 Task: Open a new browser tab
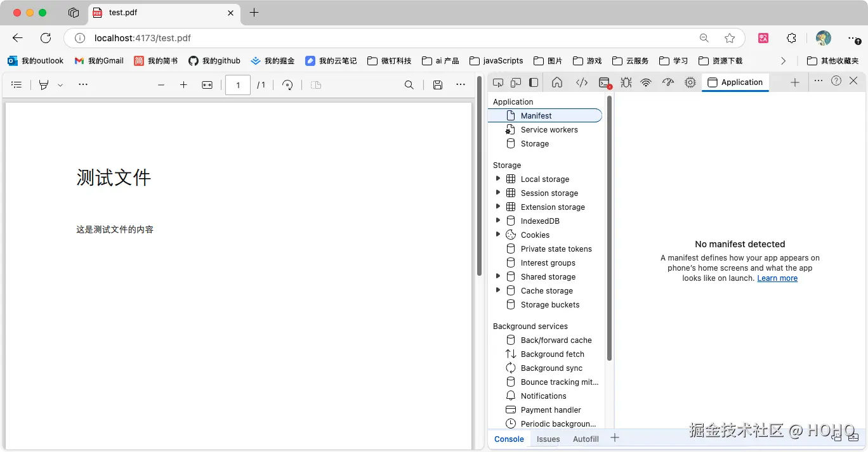(254, 13)
